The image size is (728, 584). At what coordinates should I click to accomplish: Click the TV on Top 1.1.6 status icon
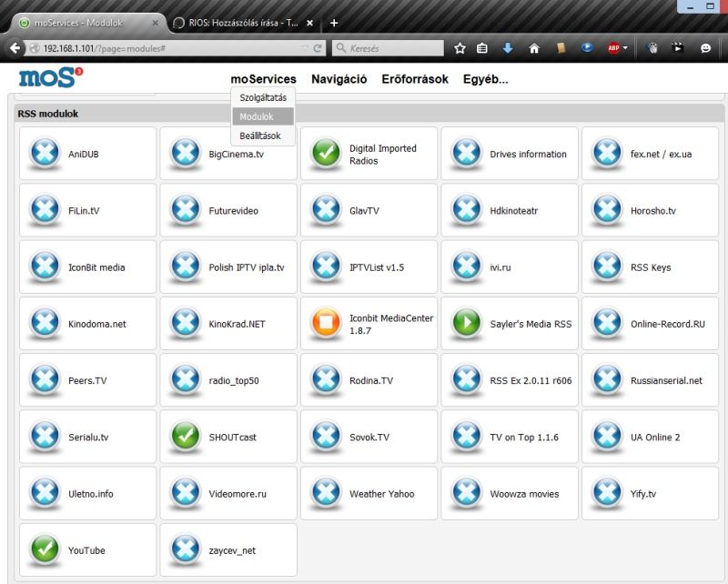pyautogui.click(x=467, y=435)
